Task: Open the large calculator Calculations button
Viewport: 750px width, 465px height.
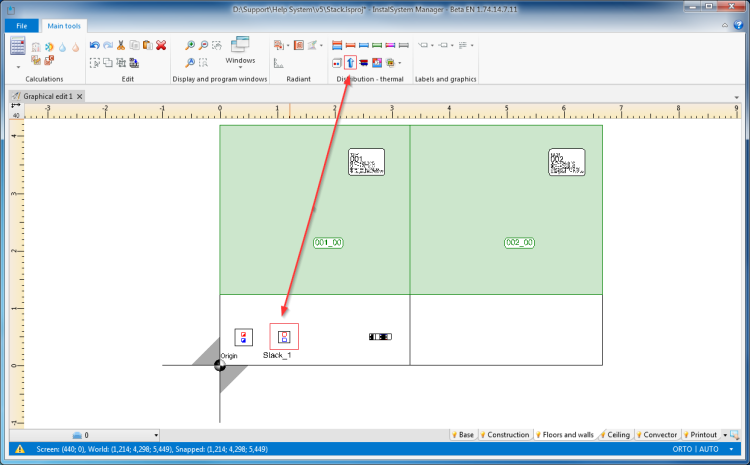Action: pos(18,47)
